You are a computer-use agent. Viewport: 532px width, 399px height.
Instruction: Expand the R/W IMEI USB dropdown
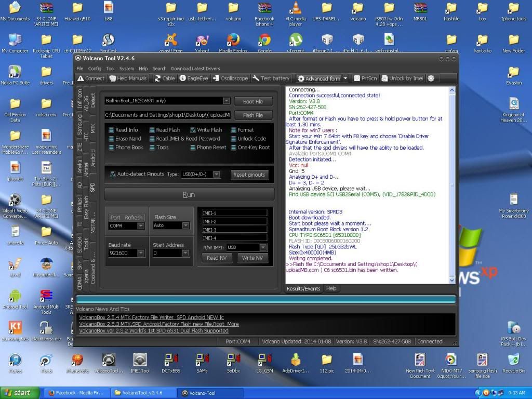pos(263,247)
